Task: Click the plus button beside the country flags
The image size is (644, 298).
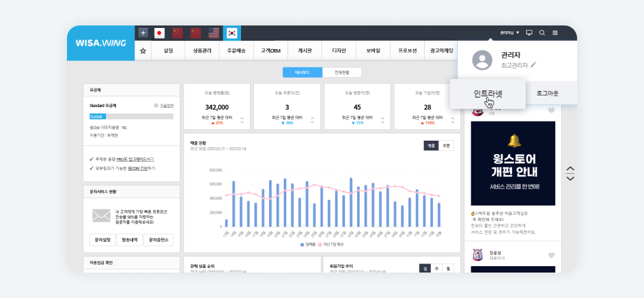Action: [x=143, y=33]
